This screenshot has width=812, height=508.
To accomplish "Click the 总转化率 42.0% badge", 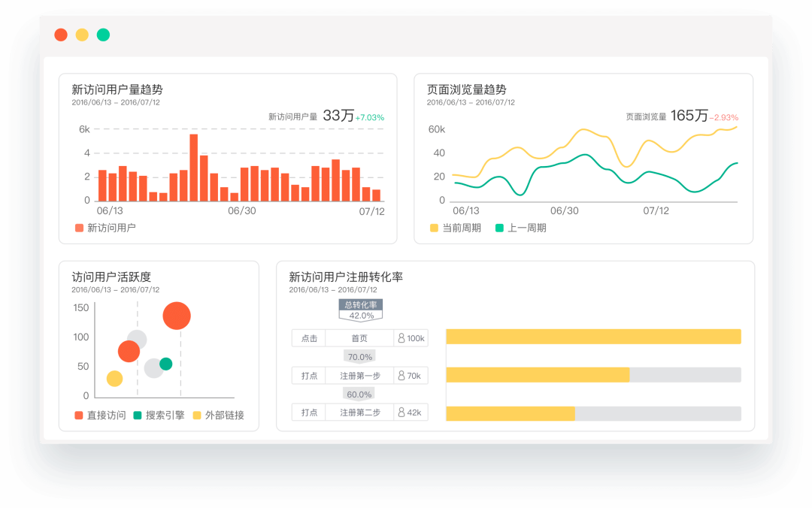I will 361,310.
